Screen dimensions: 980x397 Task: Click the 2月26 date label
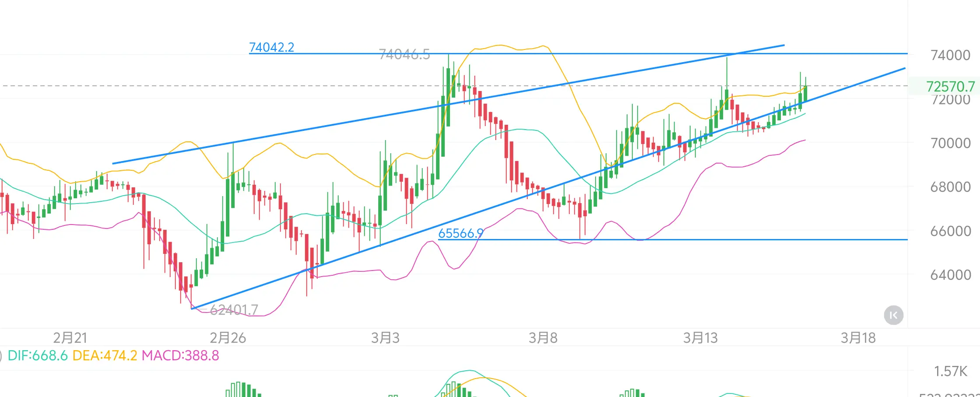click(228, 338)
